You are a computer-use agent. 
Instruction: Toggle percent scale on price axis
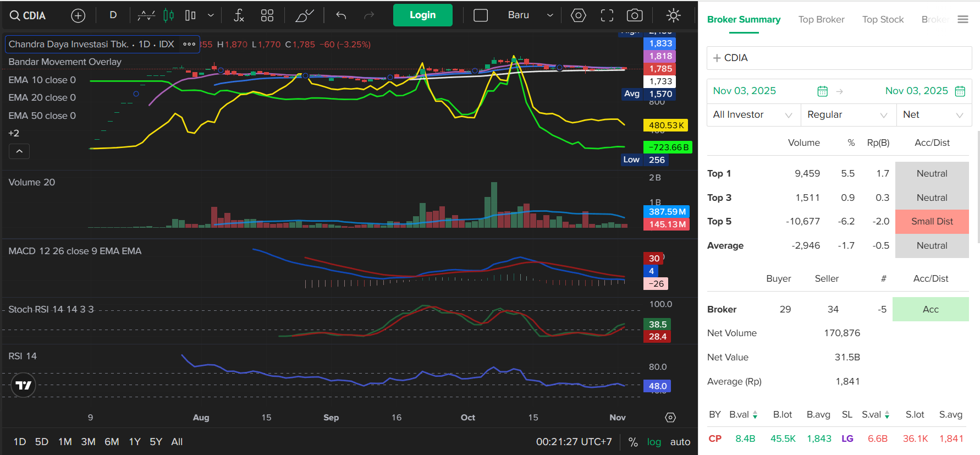pos(633,442)
